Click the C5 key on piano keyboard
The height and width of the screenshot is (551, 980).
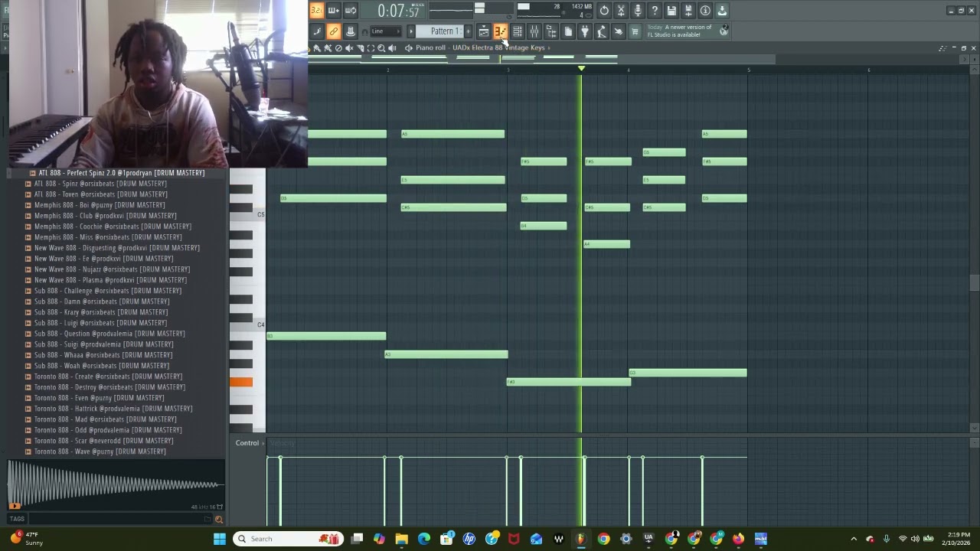tap(248, 214)
